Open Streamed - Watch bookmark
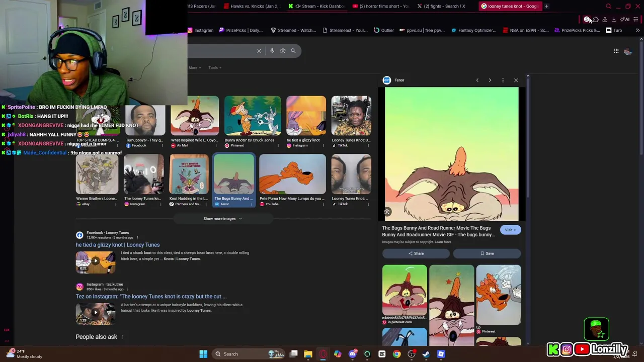The height and width of the screenshot is (362, 644). point(293,30)
